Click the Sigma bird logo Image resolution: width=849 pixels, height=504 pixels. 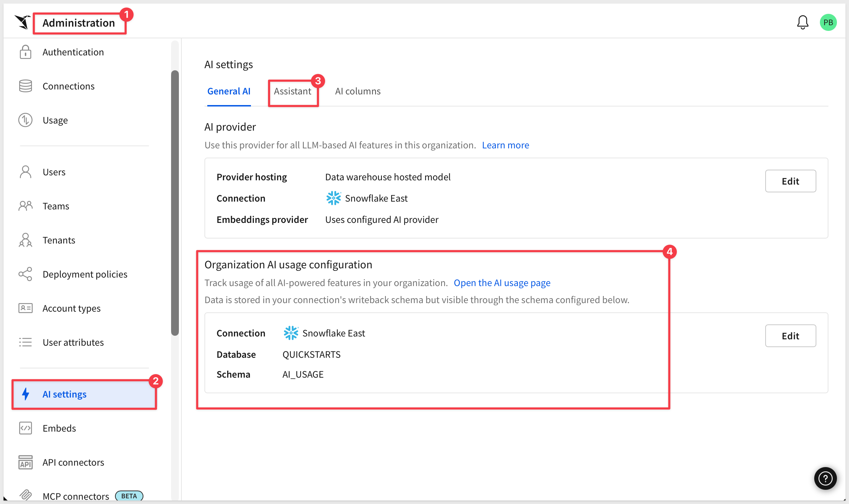coord(22,22)
